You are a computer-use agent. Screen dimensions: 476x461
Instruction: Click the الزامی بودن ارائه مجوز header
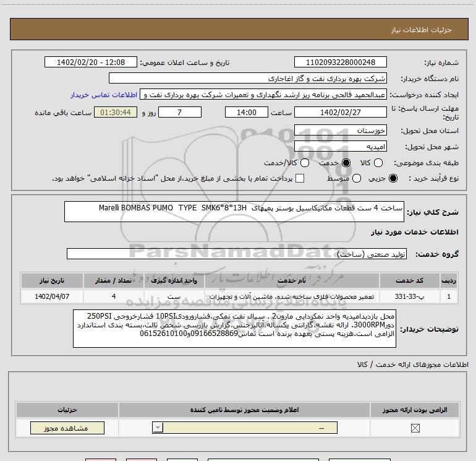(x=415, y=410)
